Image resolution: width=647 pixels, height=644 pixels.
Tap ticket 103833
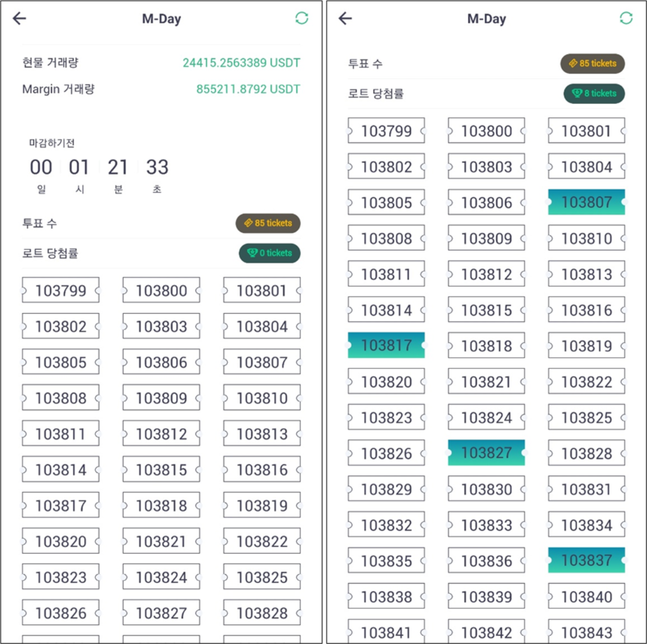486,525
